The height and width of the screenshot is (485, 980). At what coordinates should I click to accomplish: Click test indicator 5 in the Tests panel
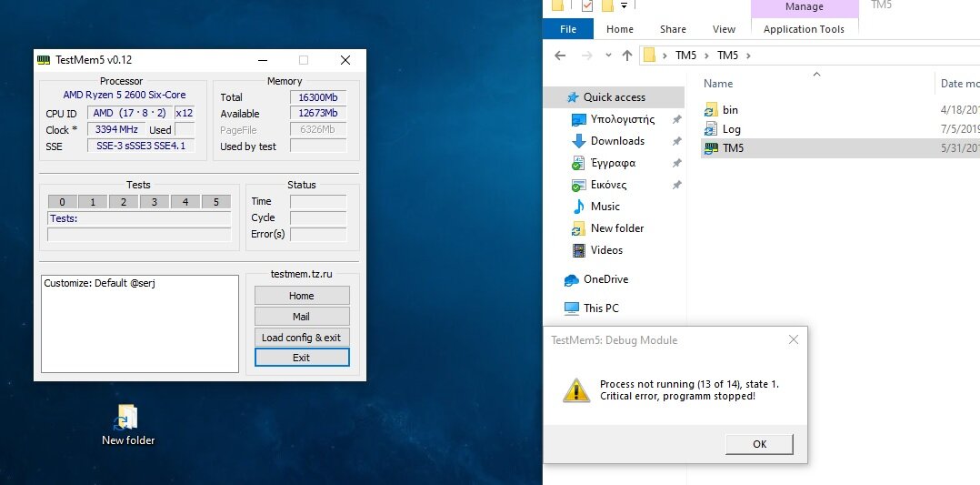tap(216, 201)
